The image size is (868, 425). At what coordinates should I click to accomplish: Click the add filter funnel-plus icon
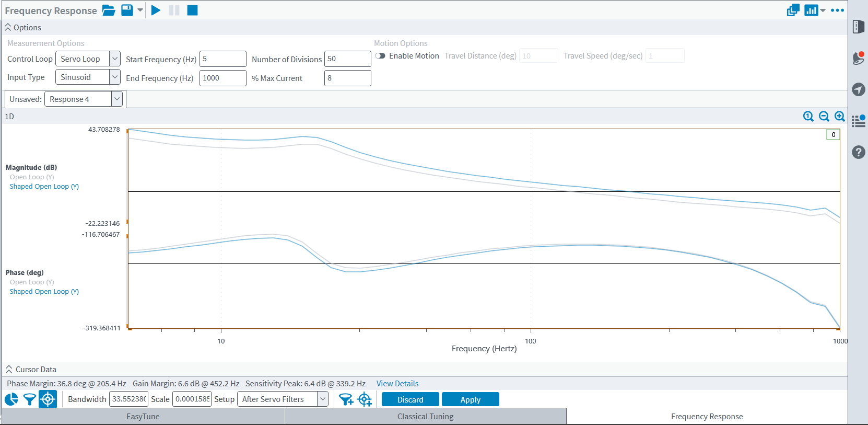tap(346, 400)
